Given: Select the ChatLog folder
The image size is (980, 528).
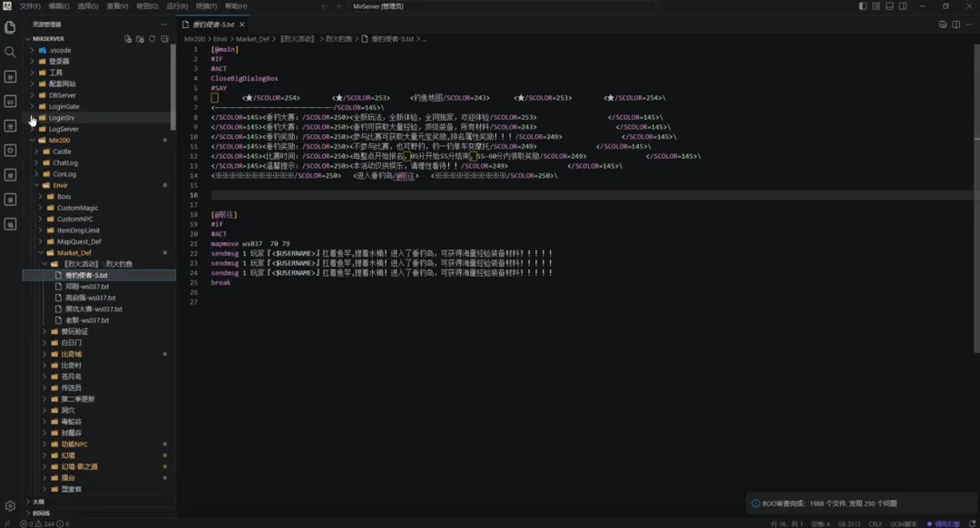Looking at the screenshot, I should (x=65, y=162).
